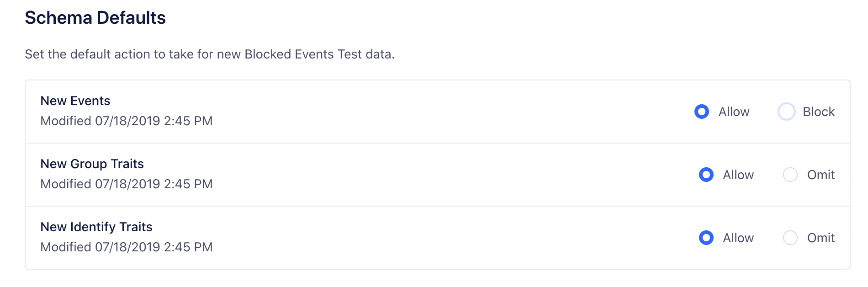
Task: Select Allow for New Identify Traits
Action: click(x=706, y=238)
